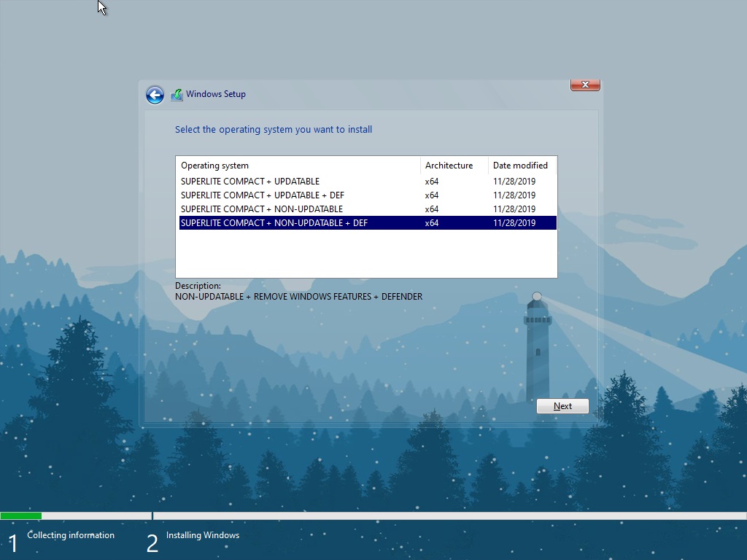Click date of SUPERLITE COMPACT + NON-UPDATABLE row
747x560 pixels.
(x=514, y=209)
